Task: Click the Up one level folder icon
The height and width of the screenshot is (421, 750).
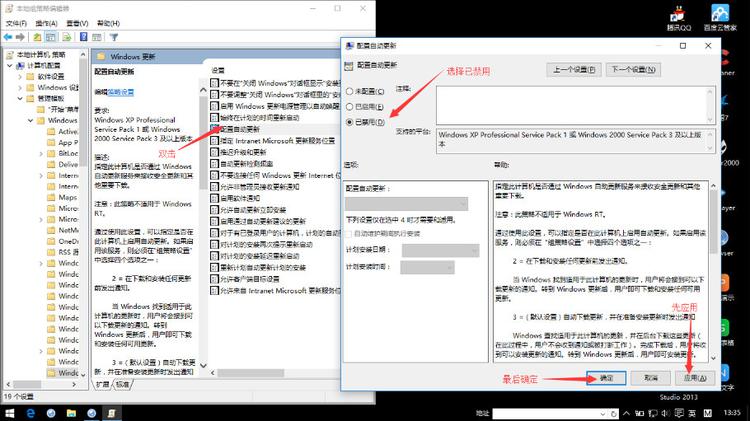Action: tap(37, 37)
